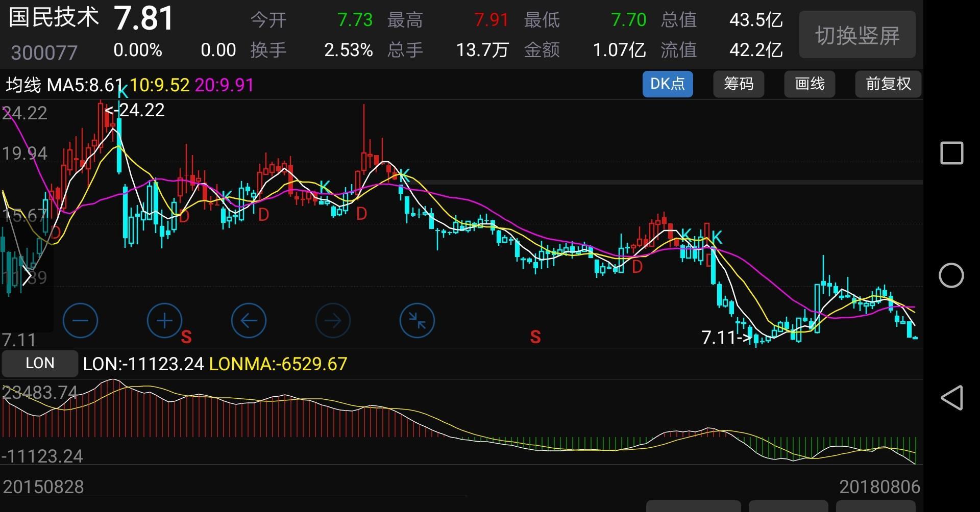980x512 pixels.
Task: Select the LON:-11123.24 readout
Action: click(x=143, y=364)
